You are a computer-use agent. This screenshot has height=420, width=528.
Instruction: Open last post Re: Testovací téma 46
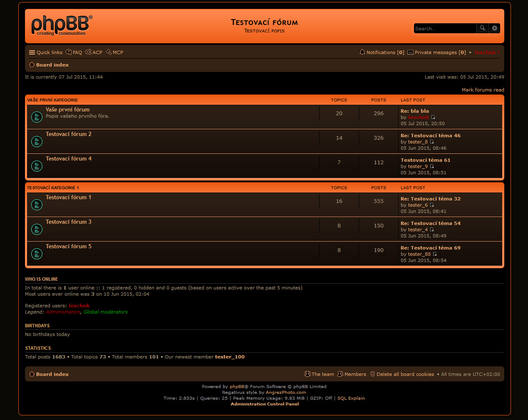(431, 136)
